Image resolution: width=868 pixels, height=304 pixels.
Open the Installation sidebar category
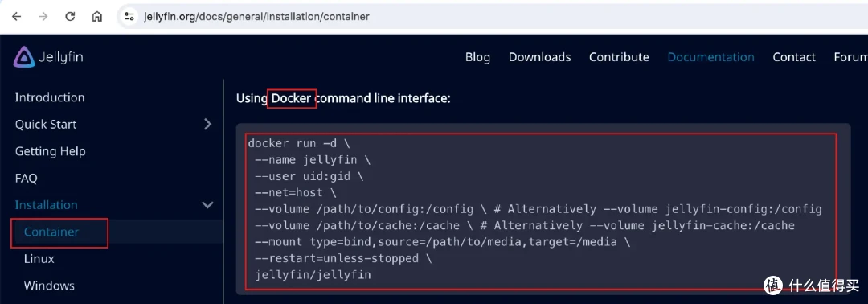(46, 205)
